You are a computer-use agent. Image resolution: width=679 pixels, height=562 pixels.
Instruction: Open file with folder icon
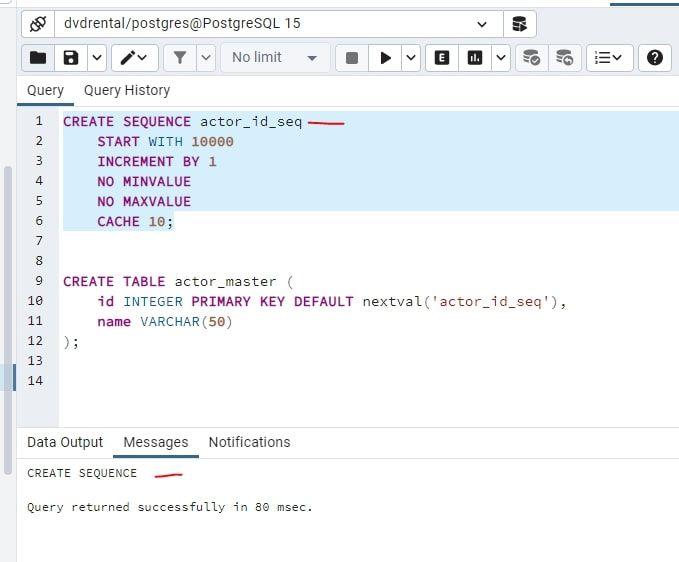pyautogui.click(x=38, y=58)
